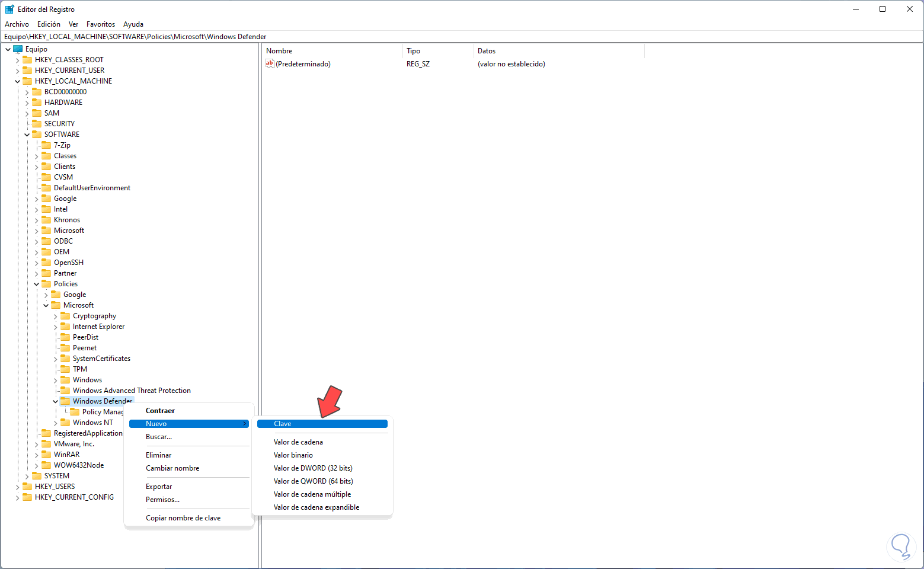The image size is (924, 569).
Task: Open the Favoritos menu
Action: pyautogui.click(x=101, y=24)
